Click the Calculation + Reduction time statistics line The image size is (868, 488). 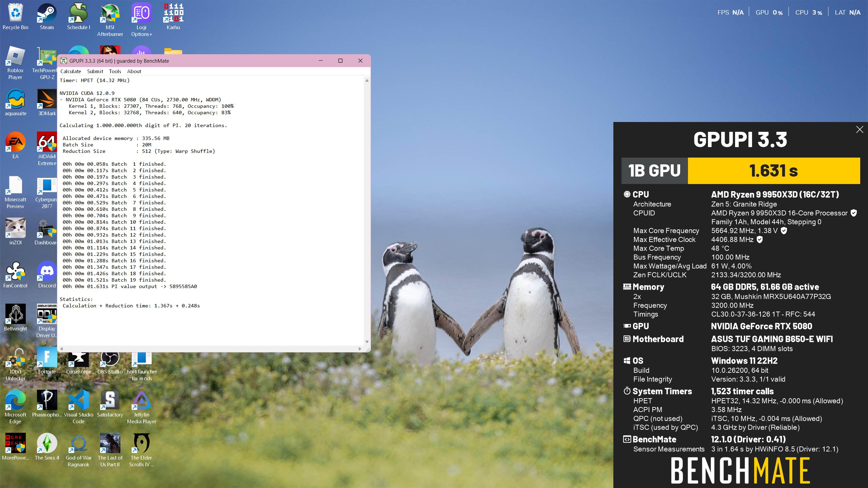[x=131, y=306]
